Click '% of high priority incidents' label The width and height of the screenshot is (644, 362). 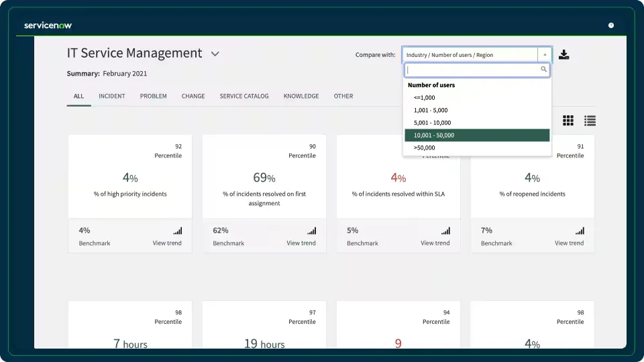[130, 194]
